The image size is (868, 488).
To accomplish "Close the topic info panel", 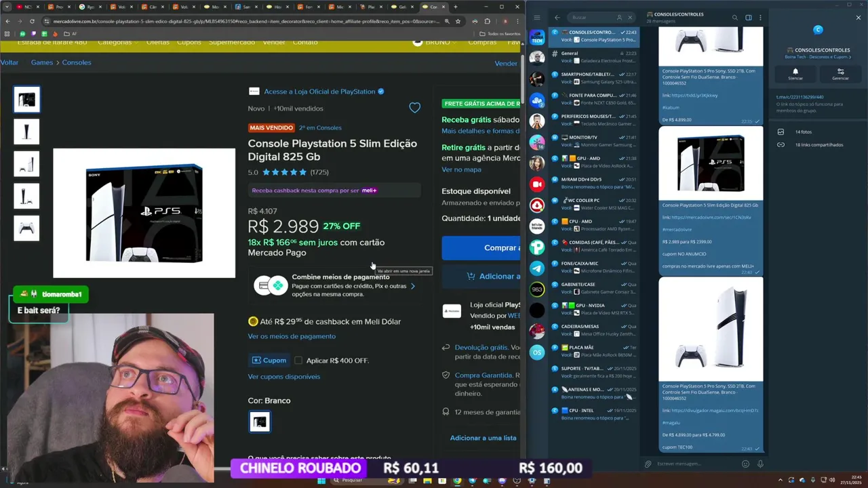I will click(x=859, y=18).
